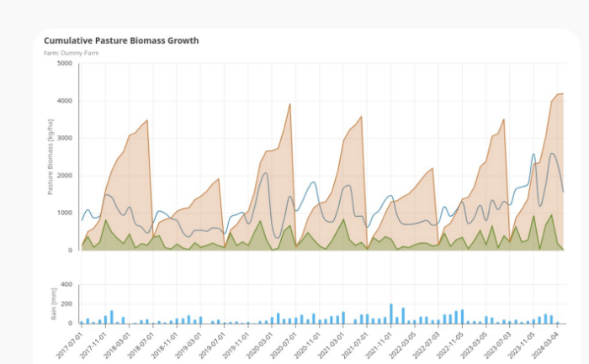This screenshot has height=364, width=589.
Task: Click the 2018-03-01 date label
Action: pos(117,346)
